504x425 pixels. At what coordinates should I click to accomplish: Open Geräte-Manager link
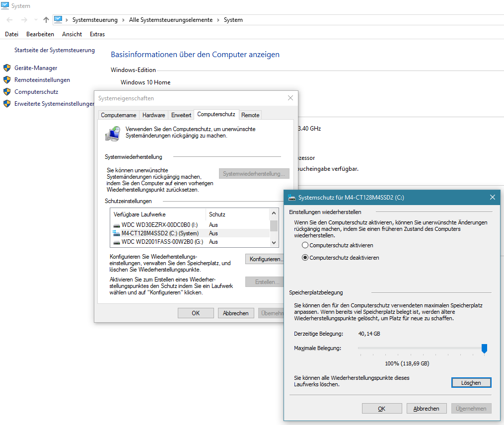tap(36, 68)
